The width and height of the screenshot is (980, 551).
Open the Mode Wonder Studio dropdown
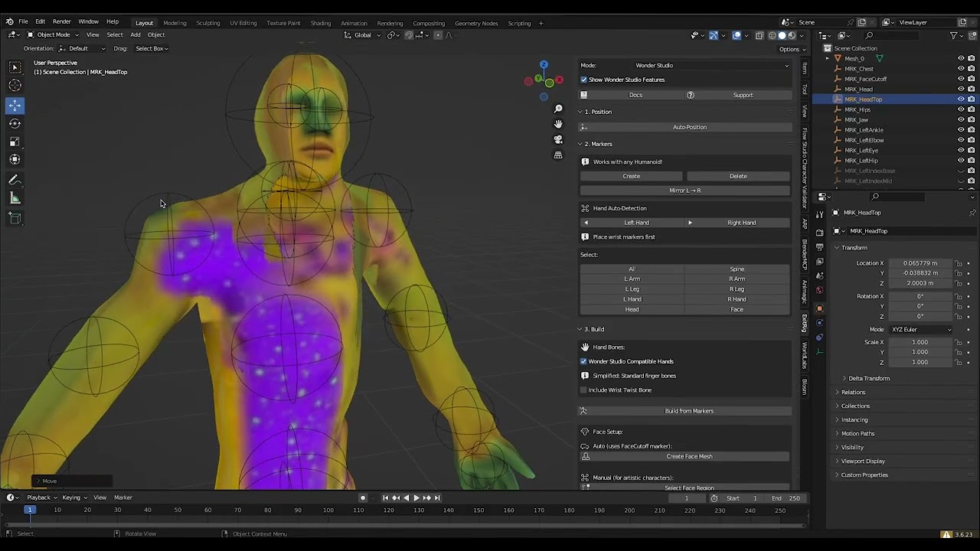pos(712,66)
